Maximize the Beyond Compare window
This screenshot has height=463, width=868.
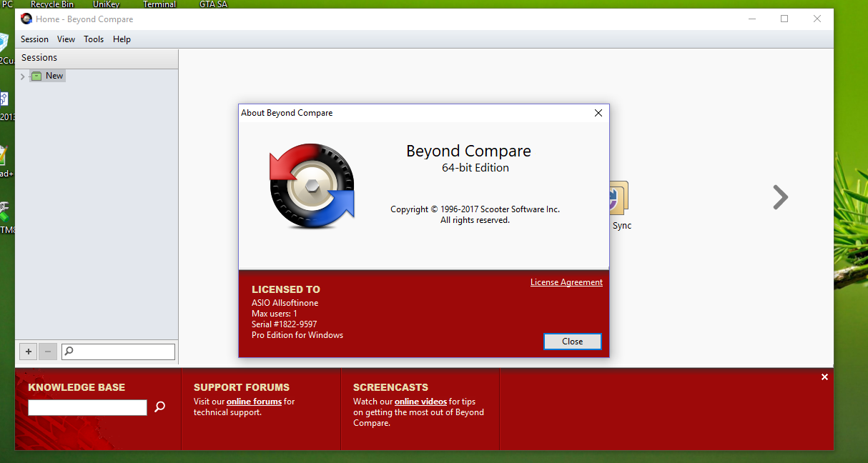point(784,19)
